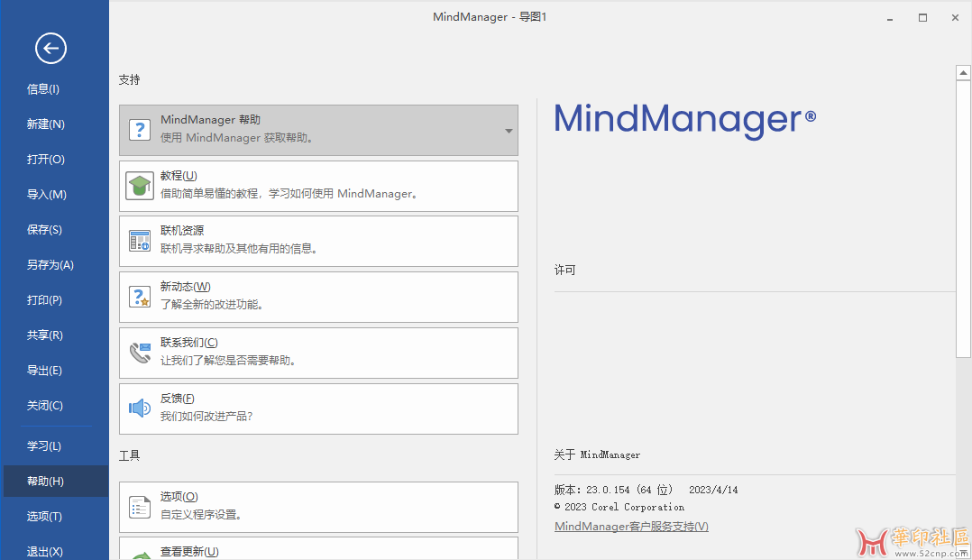Click the title text MindManager - 导图1

coord(490,17)
